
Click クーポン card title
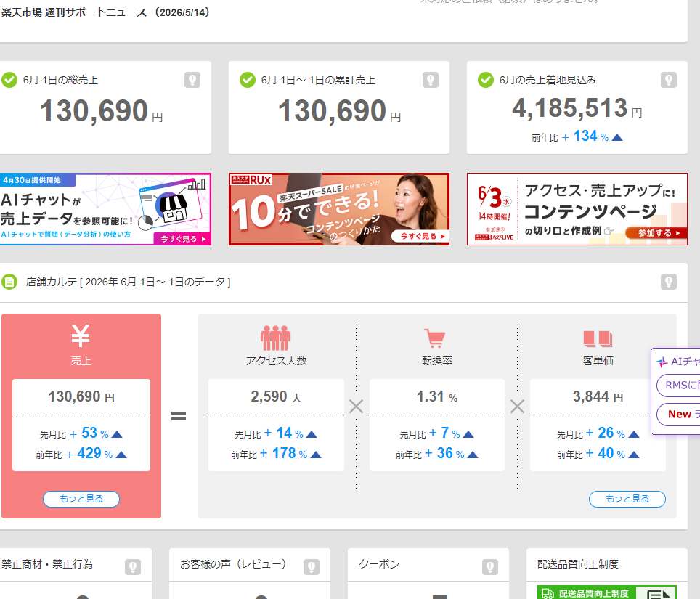tap(379, 564)
